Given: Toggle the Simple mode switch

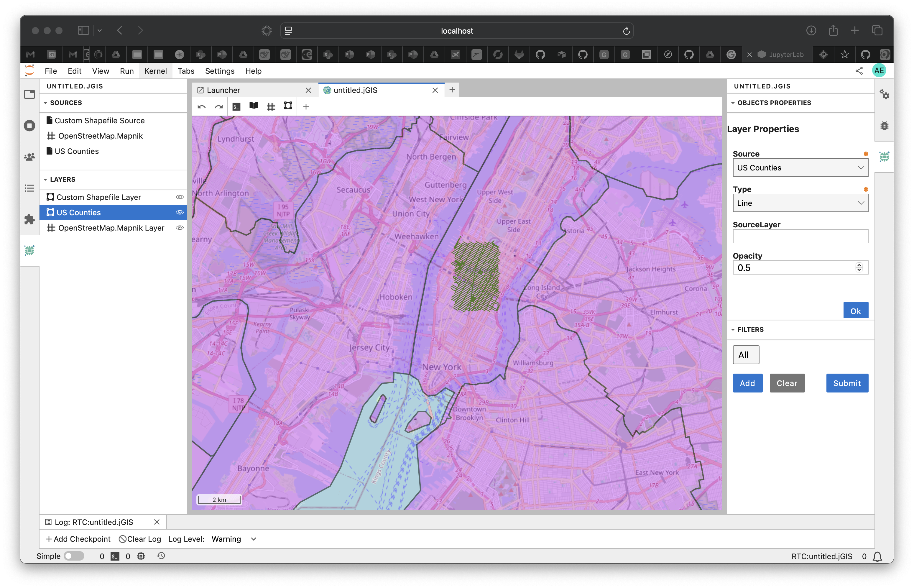Looking at the screenshot, I should point(74,556).
